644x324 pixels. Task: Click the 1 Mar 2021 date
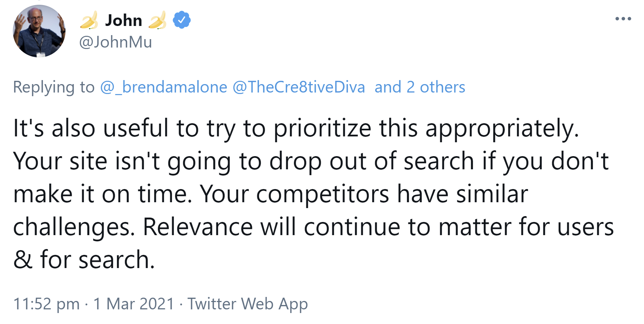pyautogui.click(x=134, y=304)
